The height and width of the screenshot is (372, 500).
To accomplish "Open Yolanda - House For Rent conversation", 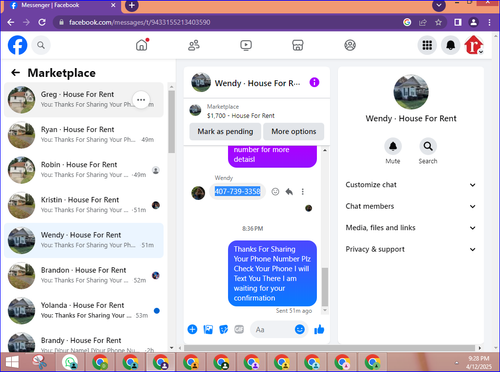I will click(84, 311).
